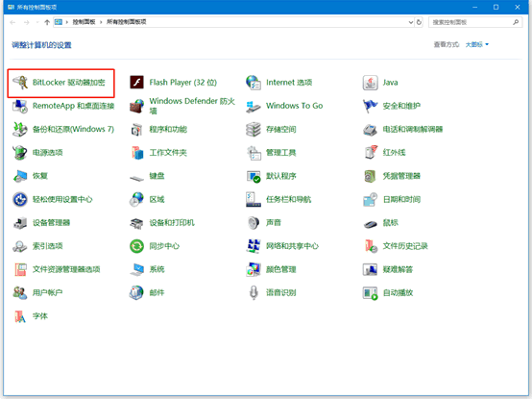Open 日期和时间 icon
The width and height of the screenshot is (532, 399).
coord(370,200)
